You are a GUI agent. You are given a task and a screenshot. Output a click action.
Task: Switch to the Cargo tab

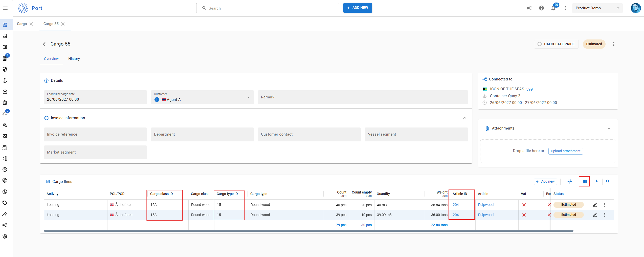click(22, 24)
